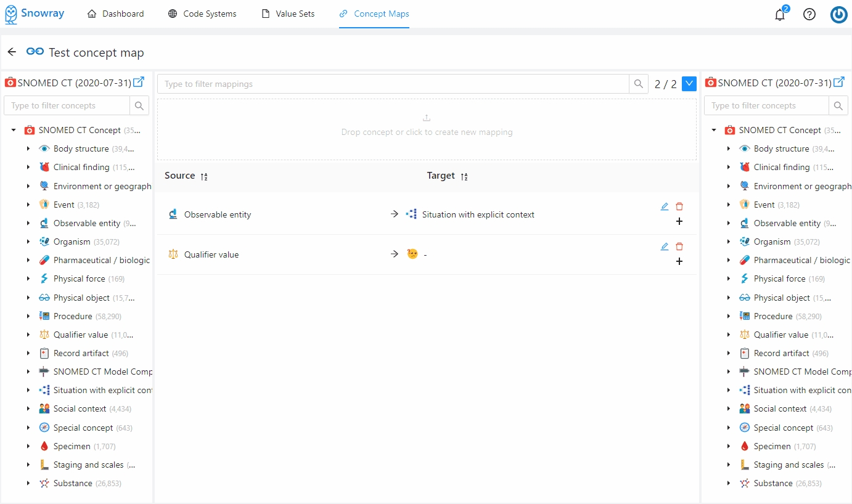Open the blue dropdown next to 2 / 2
This screenshot has width=852, height=504.
coord(689,84)
